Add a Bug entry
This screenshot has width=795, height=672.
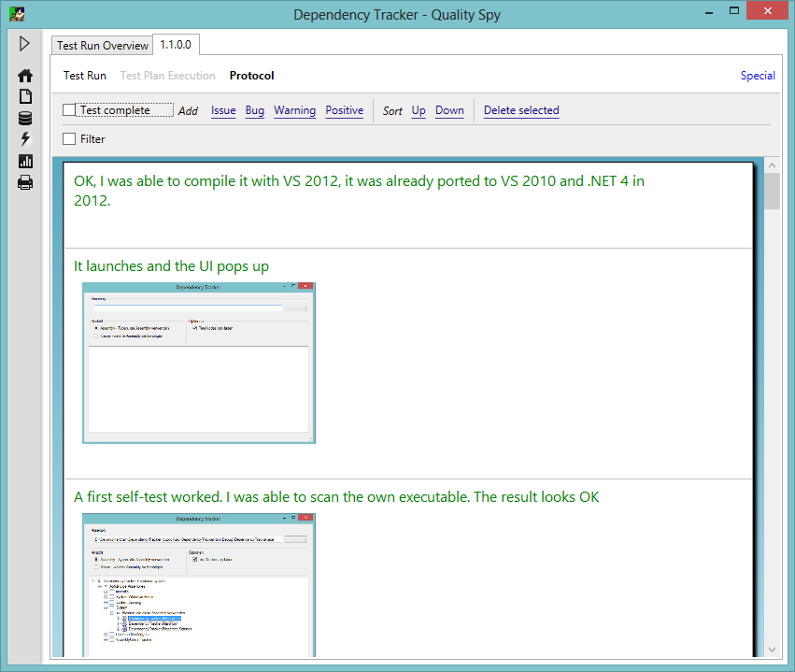click(x=255, y=110)
